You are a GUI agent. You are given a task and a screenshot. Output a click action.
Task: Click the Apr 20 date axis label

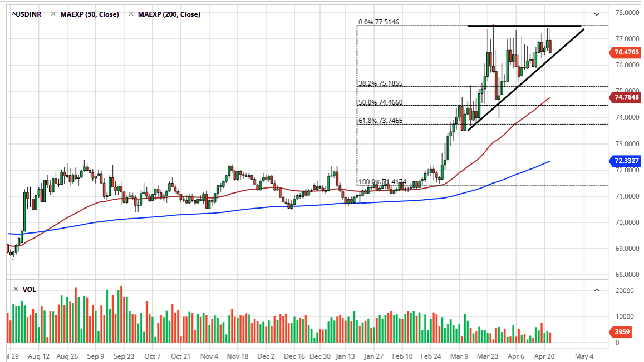coord(544,356)
